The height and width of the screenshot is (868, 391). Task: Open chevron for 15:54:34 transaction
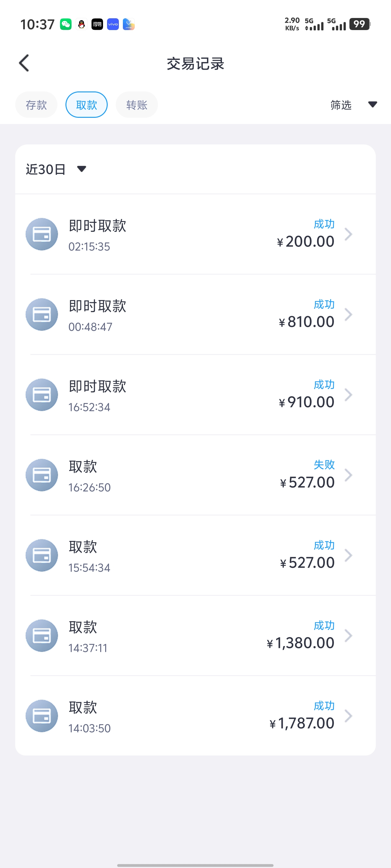point(348,555)
